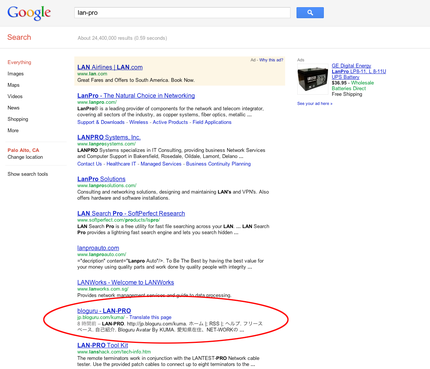
Task: Click Translate this page for bloguru
Action: pyautogui.click(x=150, y=317)
